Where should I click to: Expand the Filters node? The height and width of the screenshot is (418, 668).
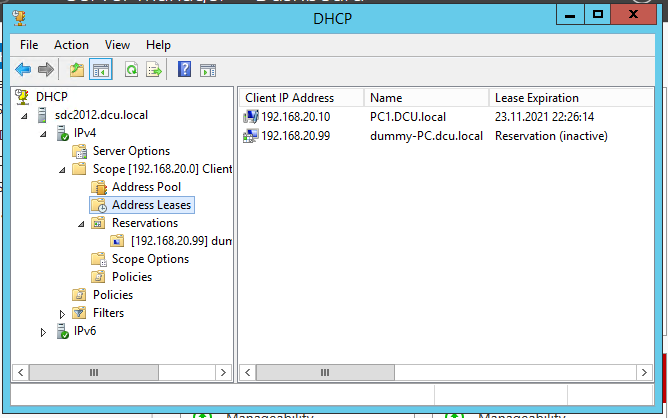[62, 314]
